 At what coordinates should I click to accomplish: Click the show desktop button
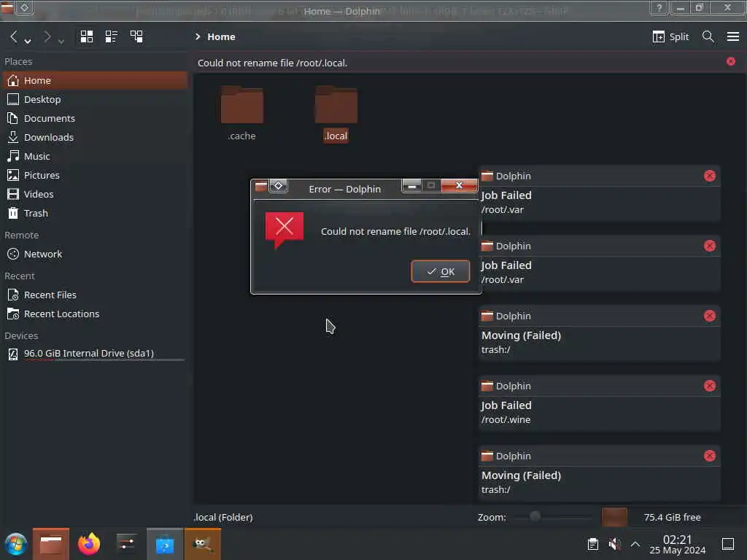click(728, 544)
